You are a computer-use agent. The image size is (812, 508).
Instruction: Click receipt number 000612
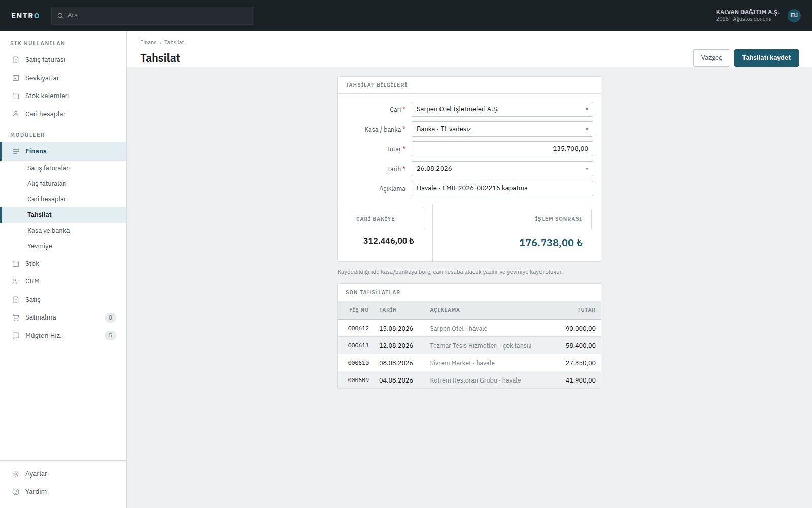click(x=358, y=329)
